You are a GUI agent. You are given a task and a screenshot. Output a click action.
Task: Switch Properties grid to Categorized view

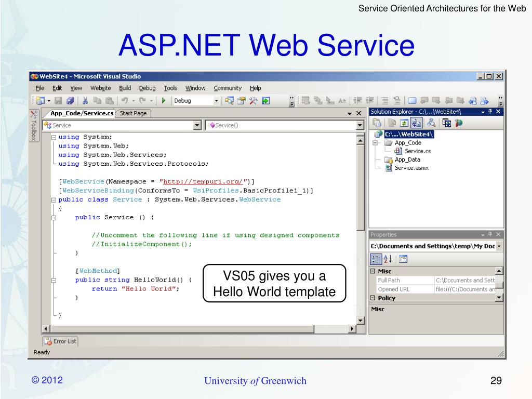pyautogui.click(x=376, y=260)
